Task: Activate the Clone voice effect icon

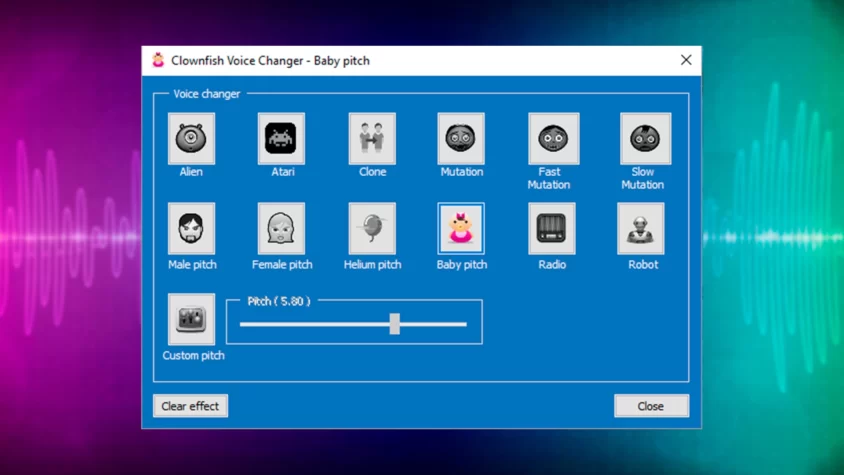Action: [372, 138]
